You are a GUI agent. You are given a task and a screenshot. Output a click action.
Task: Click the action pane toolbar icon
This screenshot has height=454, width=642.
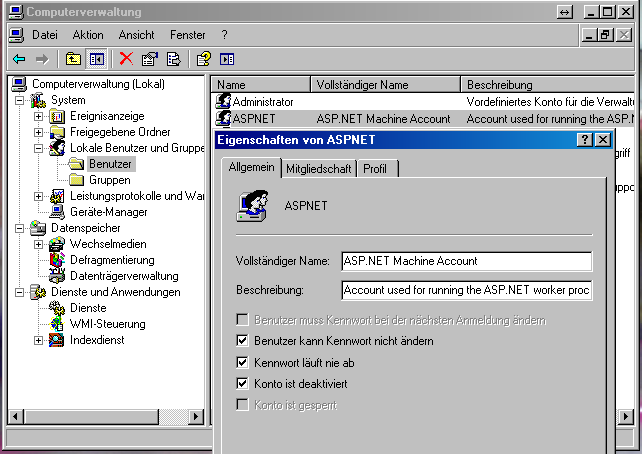point(227,59)
